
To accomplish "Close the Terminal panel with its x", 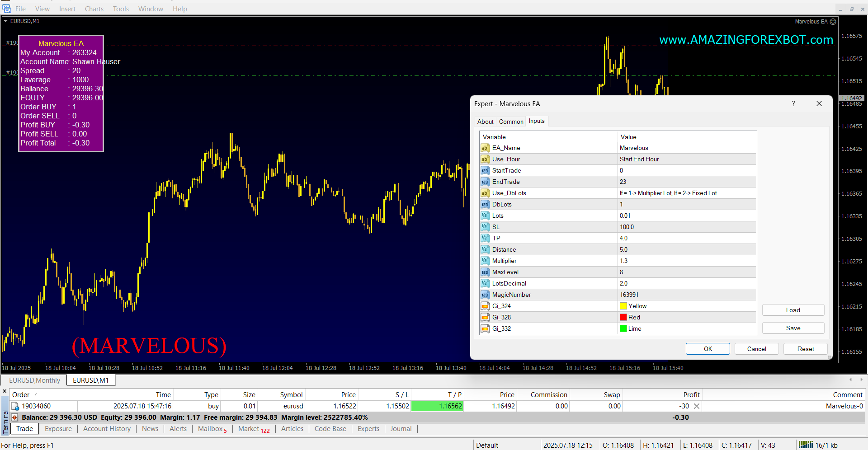I will [5, 391].
